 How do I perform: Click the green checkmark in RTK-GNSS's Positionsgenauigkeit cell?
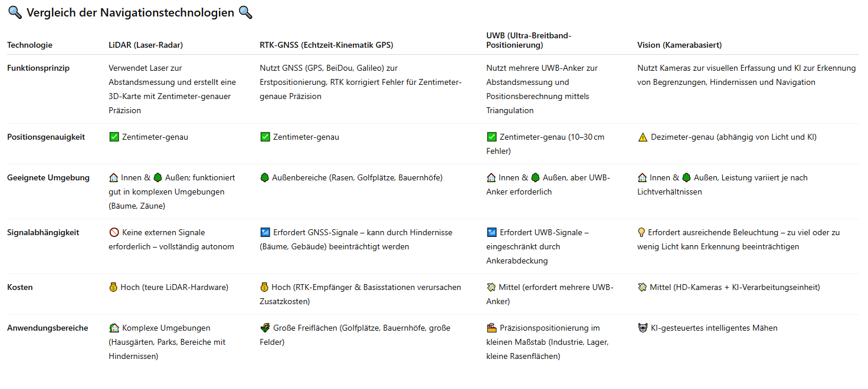(x=265, y=137)
